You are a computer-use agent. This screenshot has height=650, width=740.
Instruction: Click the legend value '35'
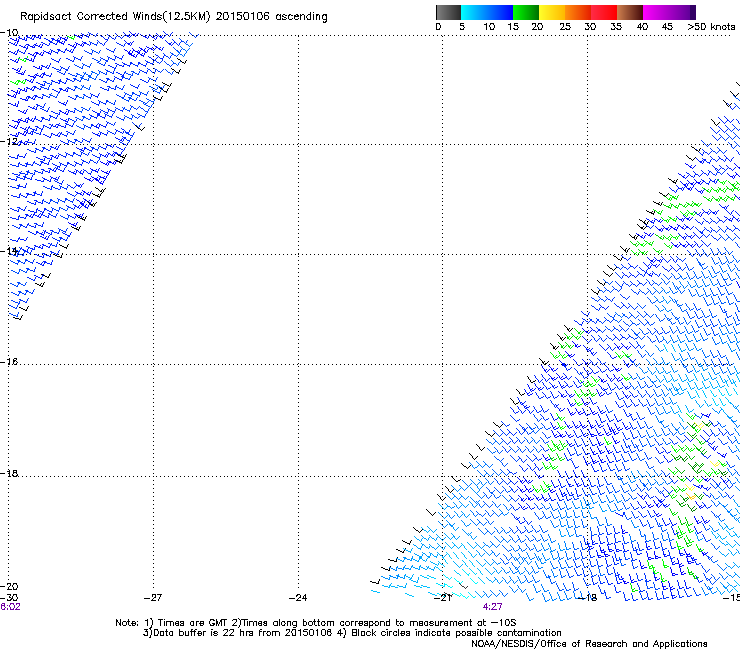click(x=616, y=27)
